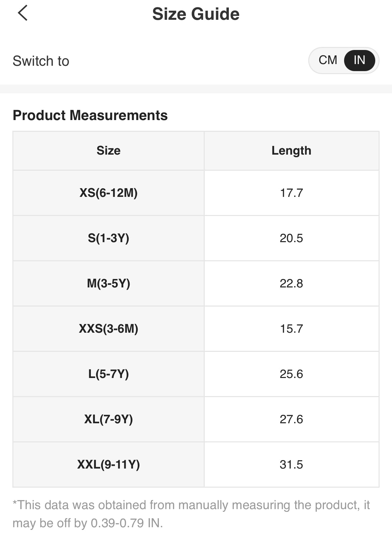
Task: Tap the manual measurement disclaimer note
Action: click(x=191, y=514)
